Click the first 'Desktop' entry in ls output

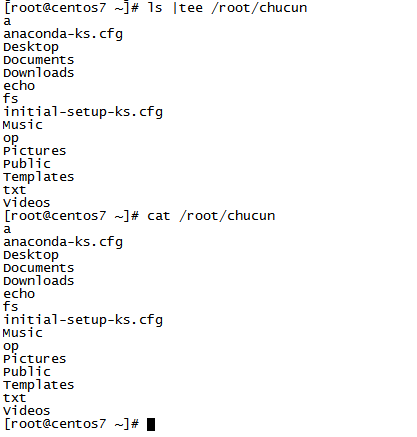pos(31,47)
